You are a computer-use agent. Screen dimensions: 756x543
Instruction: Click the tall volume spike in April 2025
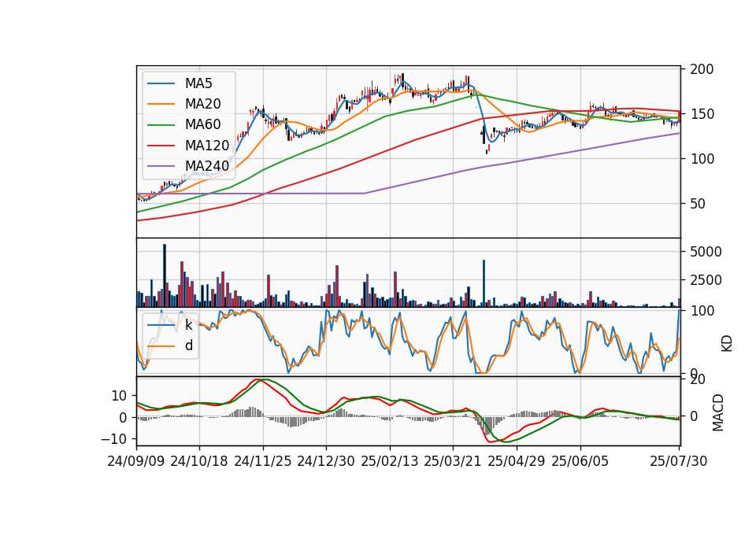point(484,283)
